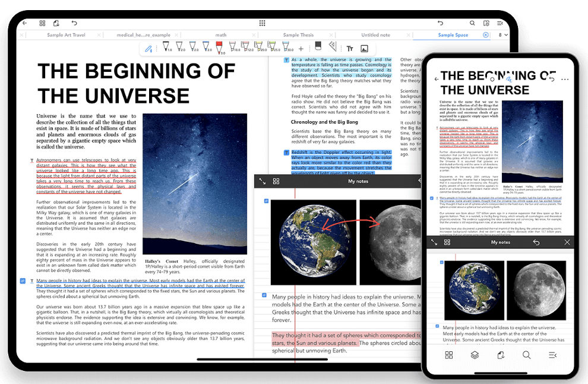
Task: Pick the 12.0 highlighter
Action: pos(246,47)
